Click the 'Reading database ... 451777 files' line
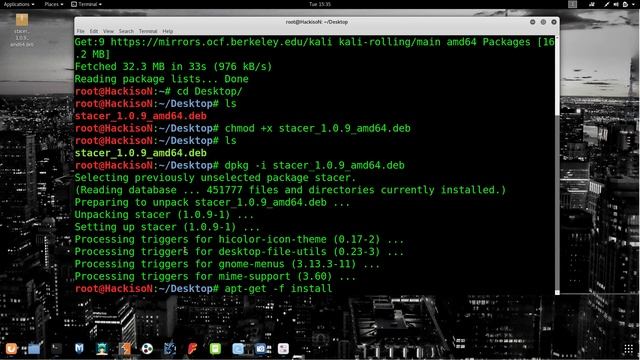This screenshot has width=640, height=360. point(290,190)
